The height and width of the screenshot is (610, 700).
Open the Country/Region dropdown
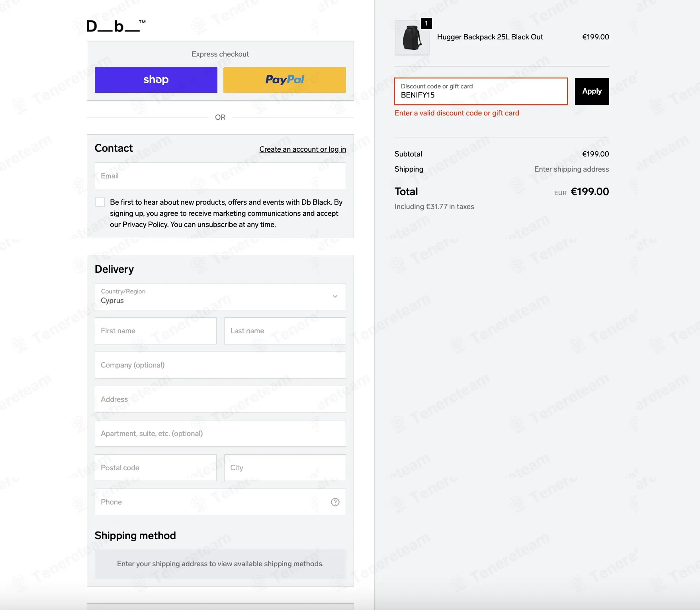point(220,297)
